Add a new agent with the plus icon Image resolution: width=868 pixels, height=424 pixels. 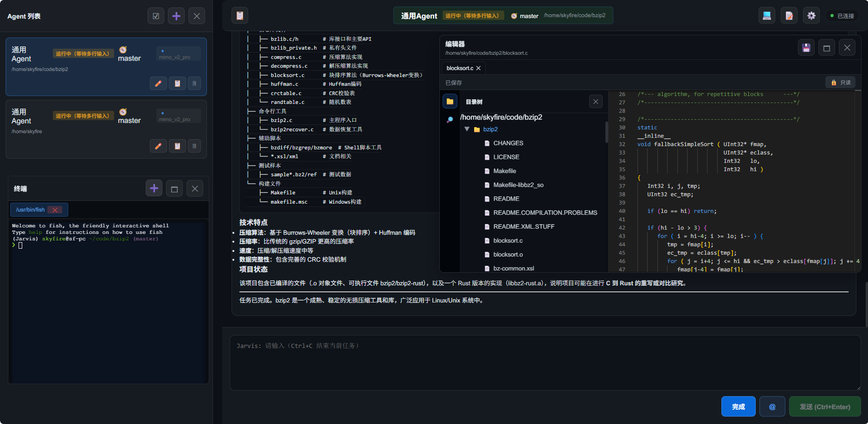pyautogui.click(x=176, y=16)
